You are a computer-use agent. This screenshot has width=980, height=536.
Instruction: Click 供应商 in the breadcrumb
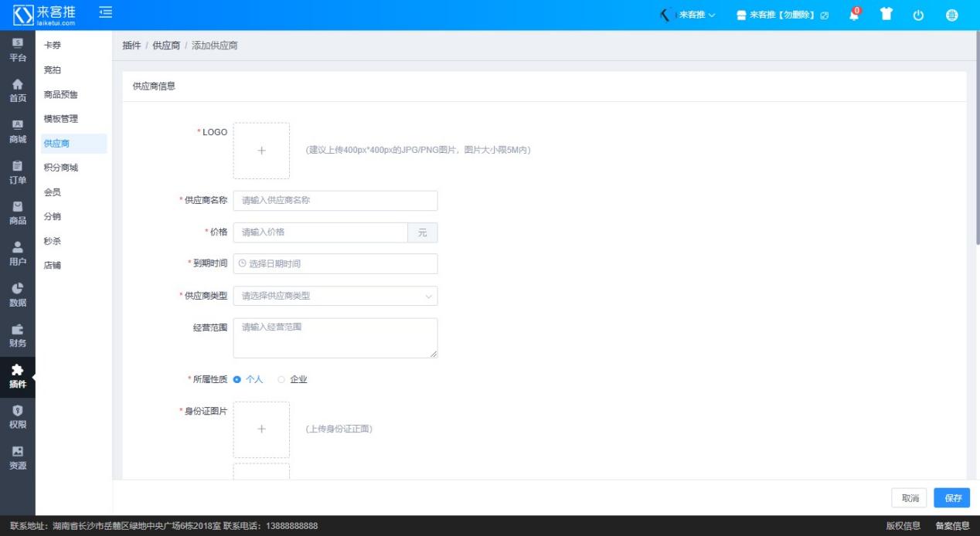(x=167, y=46)
